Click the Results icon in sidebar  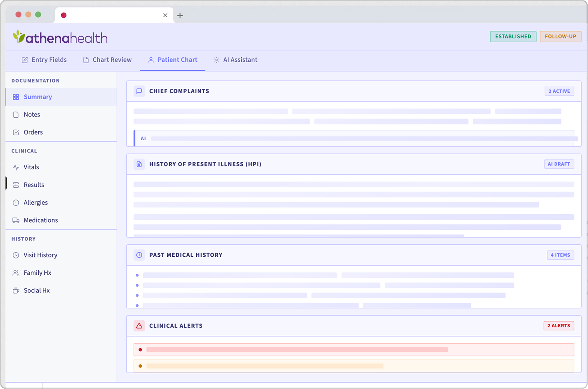point(16,185)
